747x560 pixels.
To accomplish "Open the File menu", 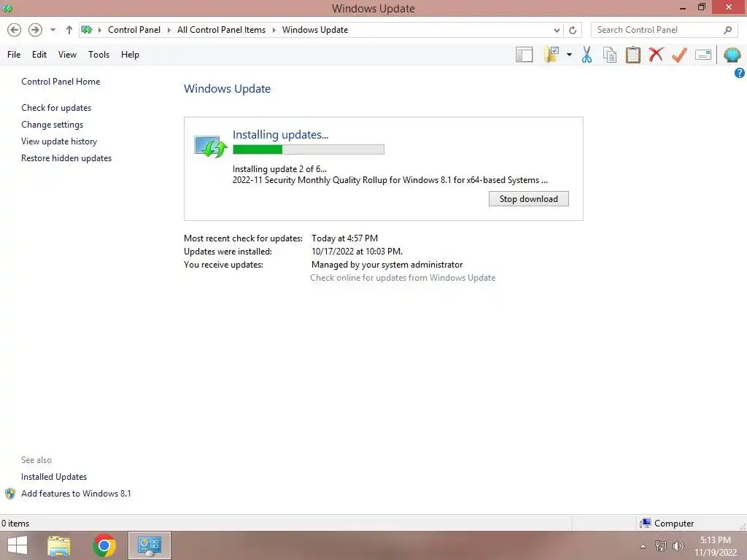I will coord(14,55).
